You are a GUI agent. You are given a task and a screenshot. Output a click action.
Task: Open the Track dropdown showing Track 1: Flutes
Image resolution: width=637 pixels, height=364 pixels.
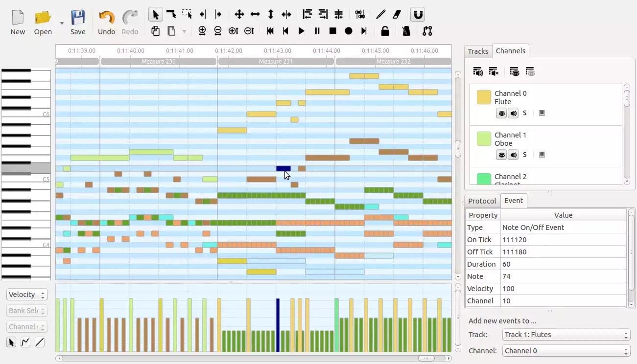(x=566, y=335)
